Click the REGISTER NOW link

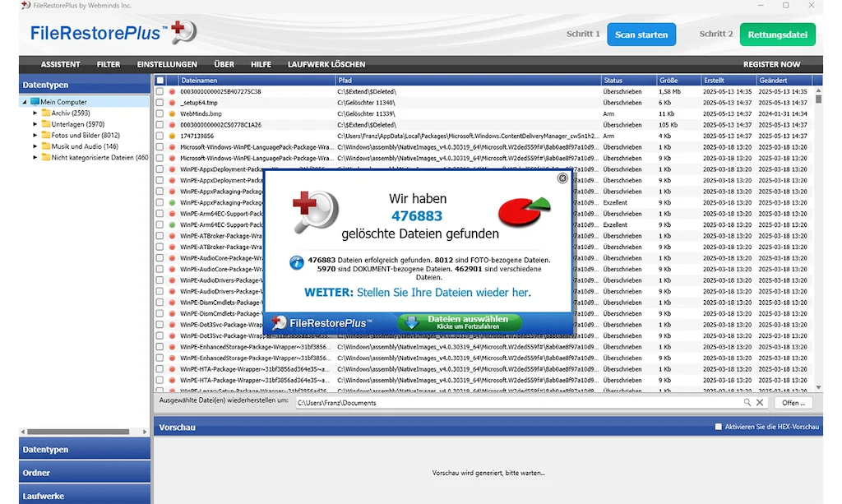point(771,64)
